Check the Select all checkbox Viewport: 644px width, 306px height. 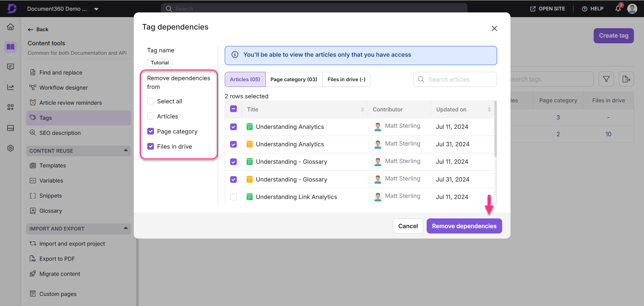pos(151,101)
